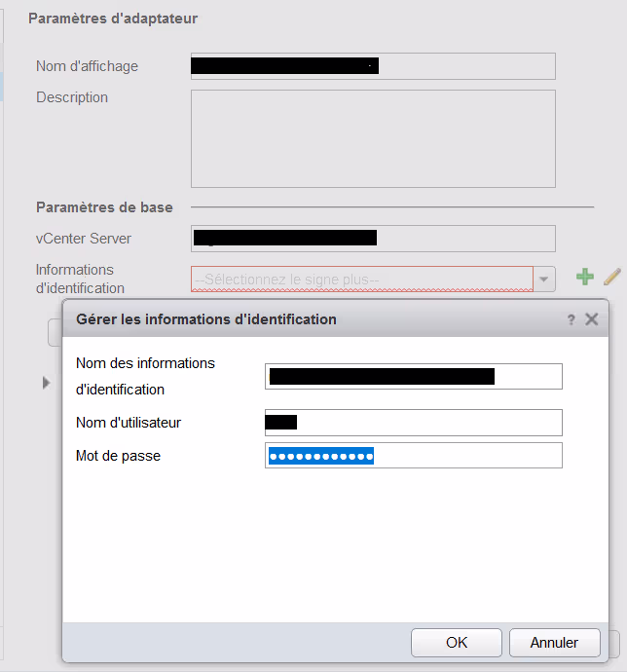Viewport: 627px width, 672px height.
Task: Focus the Description text area
Action: point(372,138)
